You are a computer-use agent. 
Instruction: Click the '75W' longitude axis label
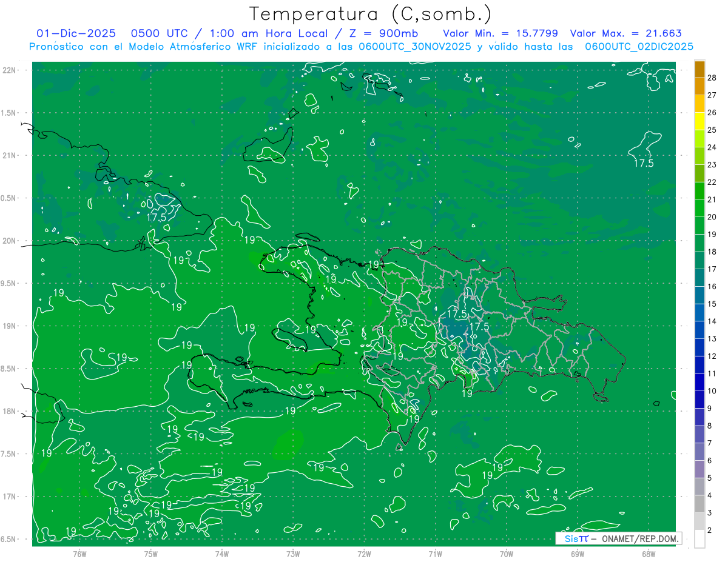151,554
